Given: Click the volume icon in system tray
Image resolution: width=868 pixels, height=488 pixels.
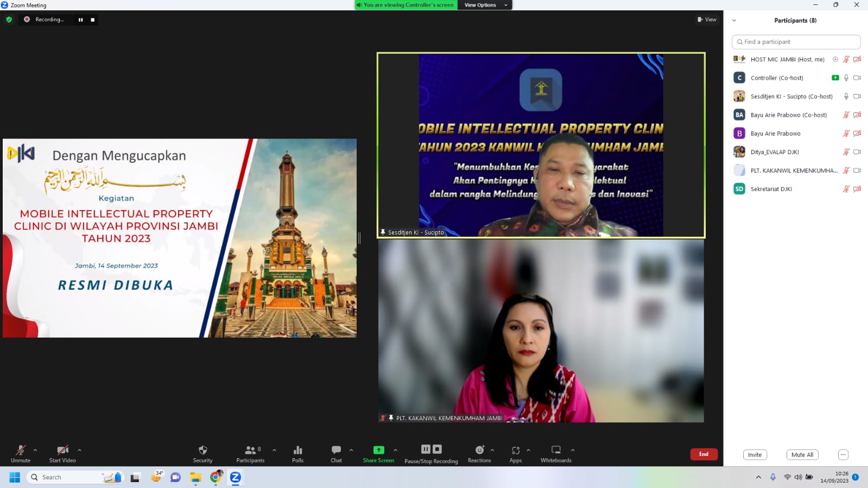Looking at the screenshot, I should [798, 477].
